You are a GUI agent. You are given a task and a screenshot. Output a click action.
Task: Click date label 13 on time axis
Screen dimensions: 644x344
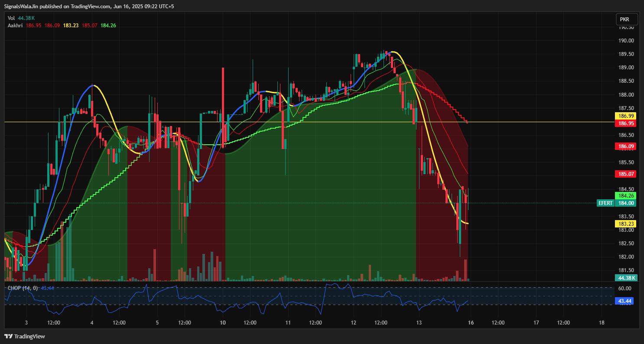(419, 323)
